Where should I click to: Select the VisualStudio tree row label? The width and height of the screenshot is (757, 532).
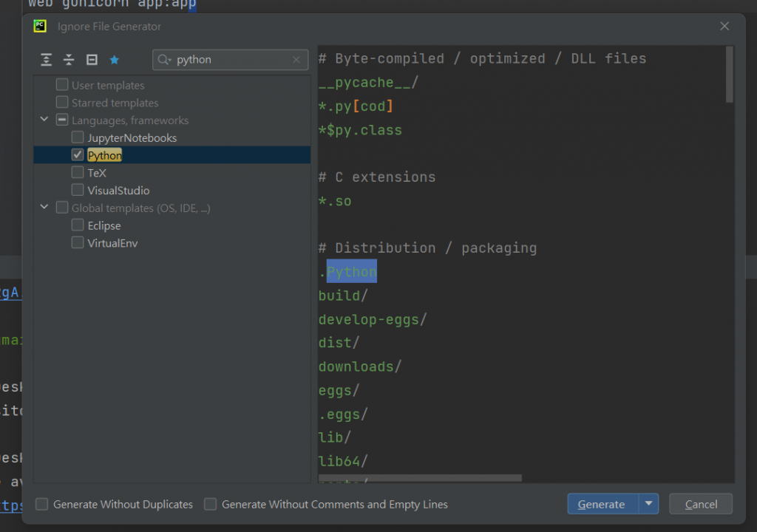tap(118, 191)
